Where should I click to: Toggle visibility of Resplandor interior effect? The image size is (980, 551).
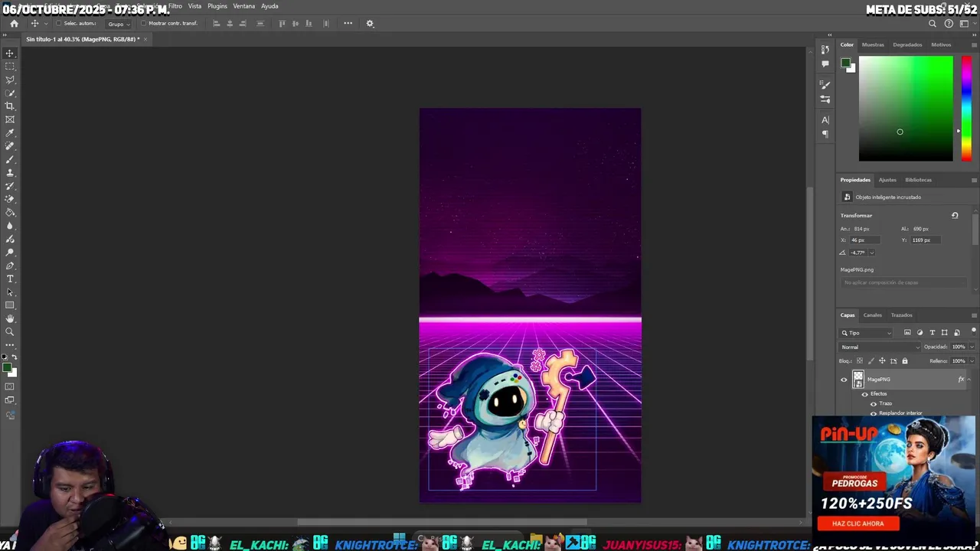874,413
